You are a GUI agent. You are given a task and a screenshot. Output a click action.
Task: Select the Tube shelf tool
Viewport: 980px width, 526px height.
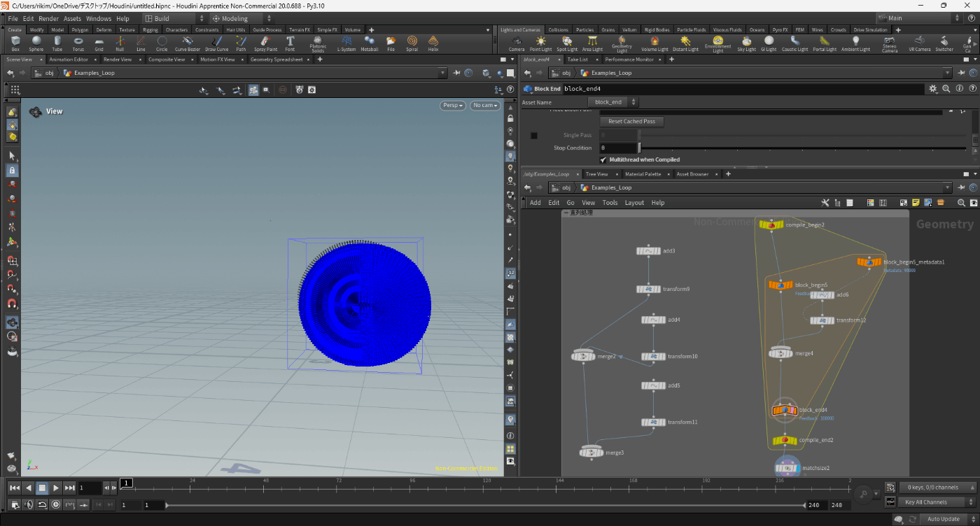click(x=57, y=43)
